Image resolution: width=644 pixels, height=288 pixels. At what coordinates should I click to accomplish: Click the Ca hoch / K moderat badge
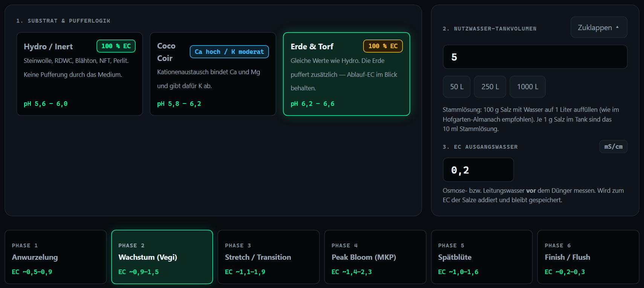pyautogui.click(x=229, y=52)
